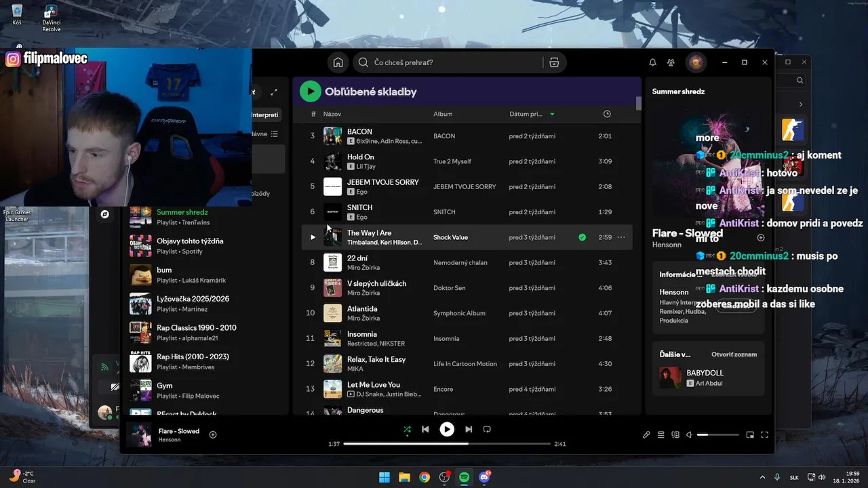This screenshot has height=488, width=868.
Task: Open Summer shredz playlist
Action: pos(207,217)
